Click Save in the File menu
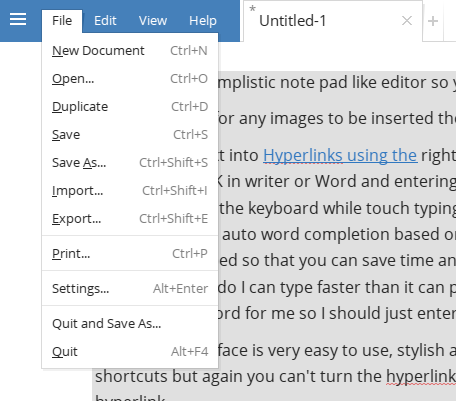Image resolution: width=456 pixels, height=401 pixels. pyautogui.click(x=130, y=135)
